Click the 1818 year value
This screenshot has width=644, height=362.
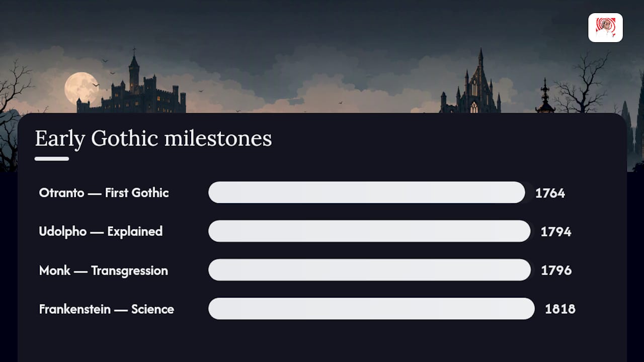[560, 309]
